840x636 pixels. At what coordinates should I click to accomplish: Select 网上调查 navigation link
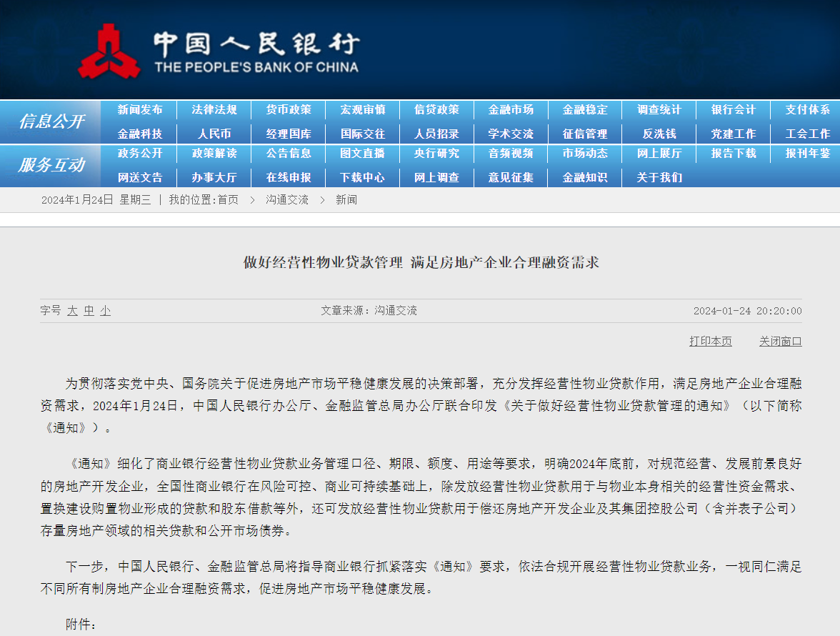pos(436,177)
